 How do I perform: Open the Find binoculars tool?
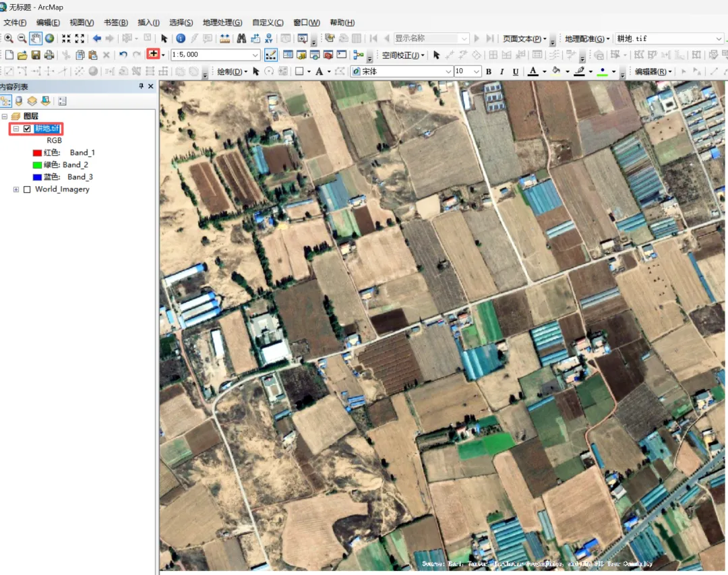pyautogui.click(x=241, y=38)
